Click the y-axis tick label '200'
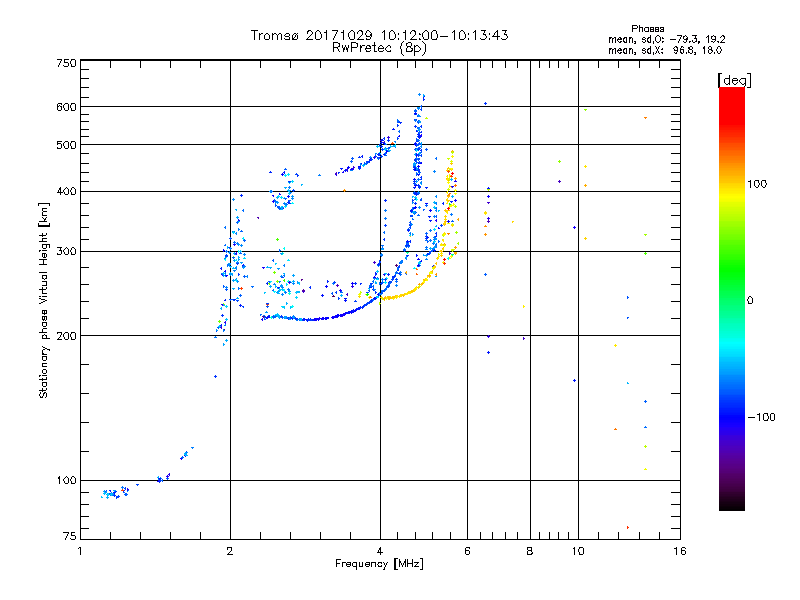Viewport: 800px width, 600px height. [66, 336]
